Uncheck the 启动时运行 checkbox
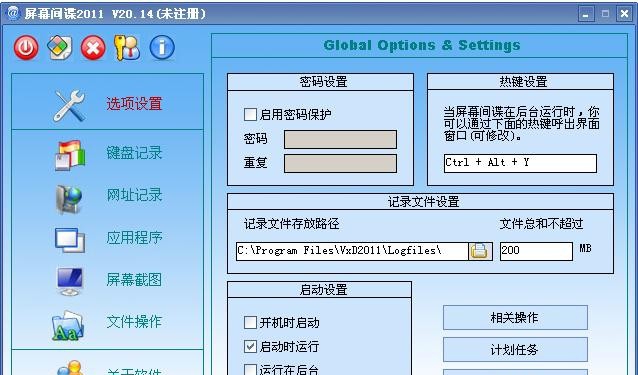Image resolution: width=638 pixels, height=375 pixels. coord(250,347)
